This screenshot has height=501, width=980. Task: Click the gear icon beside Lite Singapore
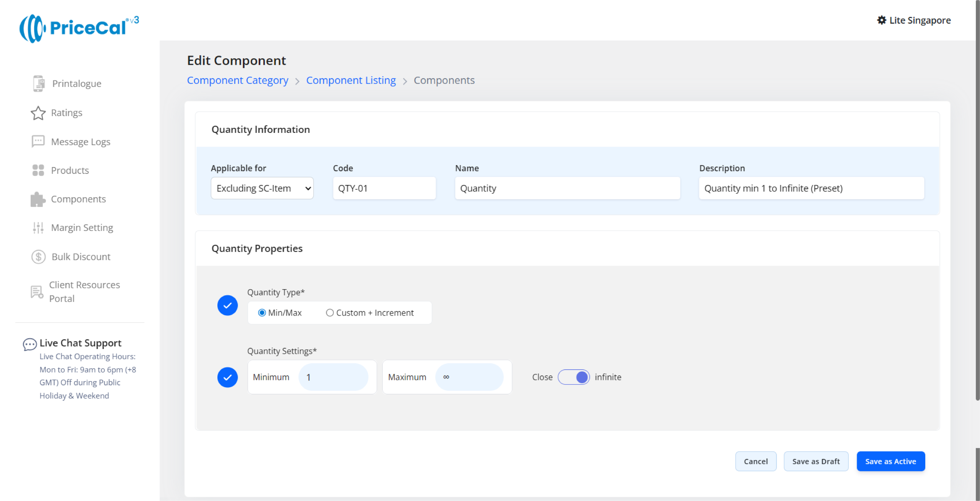point(882,20)
